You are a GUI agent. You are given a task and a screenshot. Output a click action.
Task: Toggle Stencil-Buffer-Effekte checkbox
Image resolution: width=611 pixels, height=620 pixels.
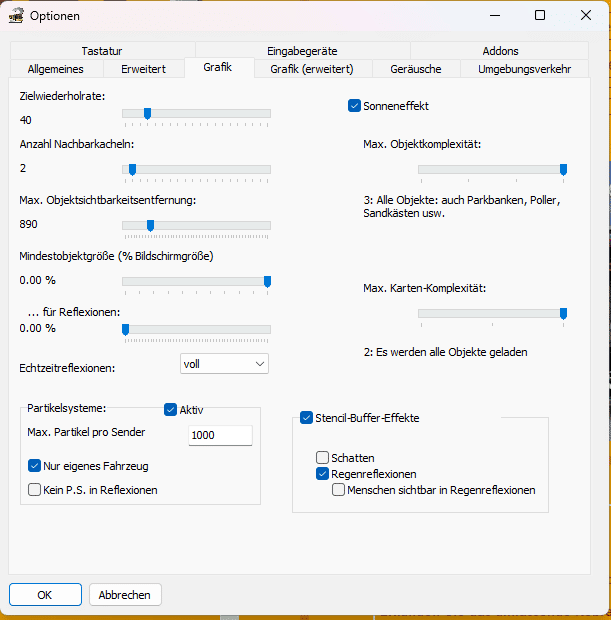(307, 418)
